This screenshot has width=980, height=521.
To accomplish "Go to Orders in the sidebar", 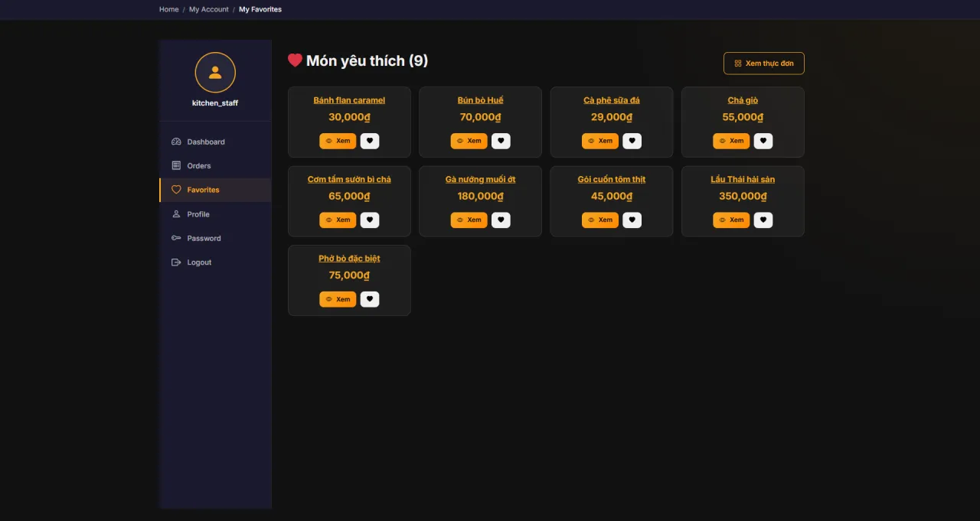I will (x=215, y=166).
